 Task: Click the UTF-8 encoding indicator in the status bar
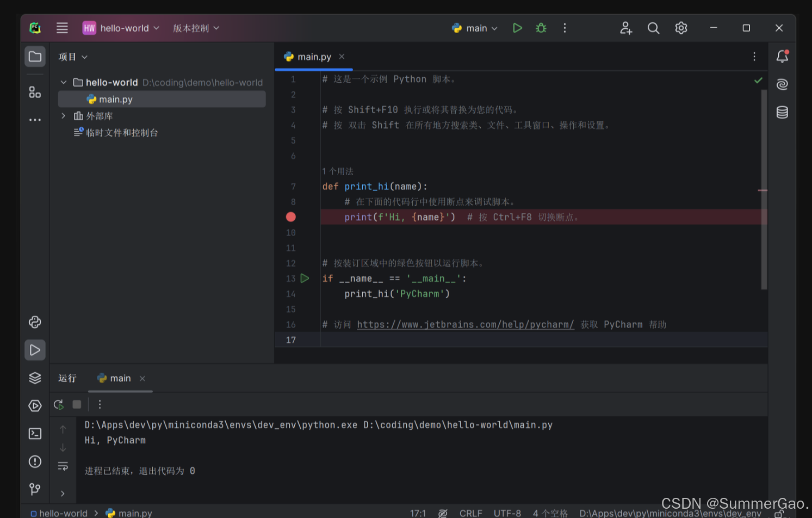tap(507, 513)
